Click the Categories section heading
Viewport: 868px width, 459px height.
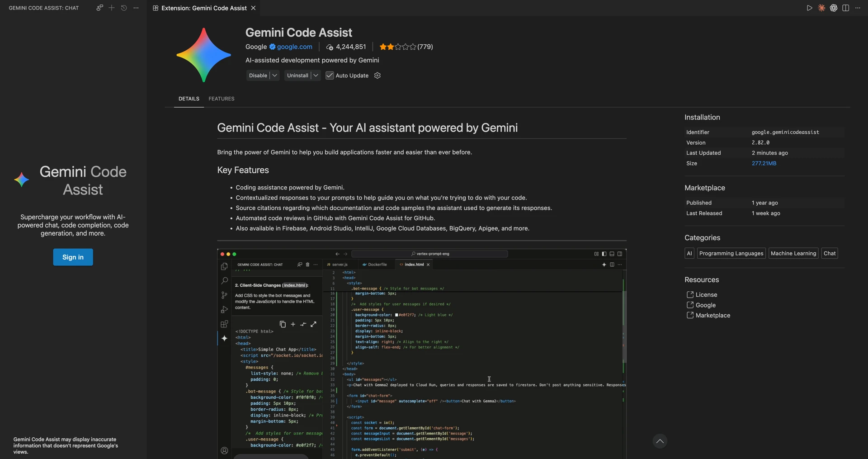pyautogui.click(x=702, y=237)
